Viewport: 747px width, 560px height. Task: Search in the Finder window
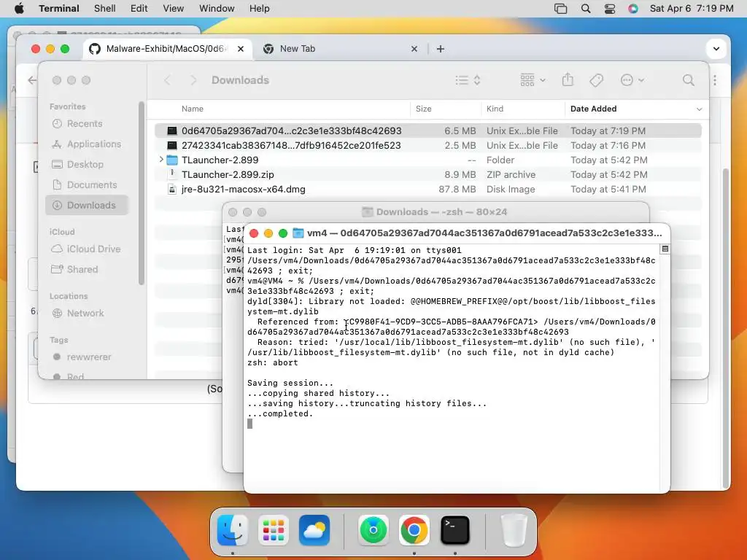(688, 80)
